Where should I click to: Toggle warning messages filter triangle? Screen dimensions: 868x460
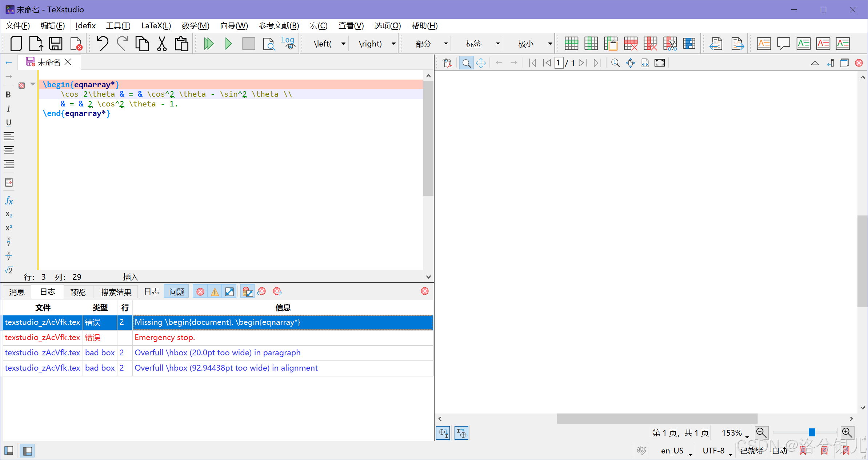click(215, 292)
